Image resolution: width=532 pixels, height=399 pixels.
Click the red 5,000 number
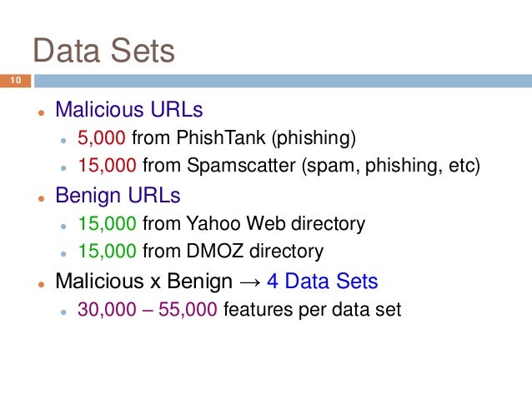click(x=103, y=137)
